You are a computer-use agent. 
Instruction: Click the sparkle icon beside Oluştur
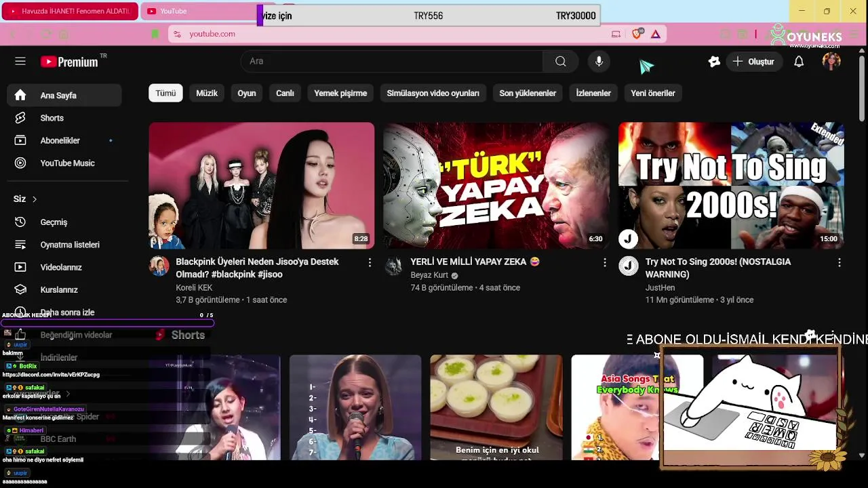tap(714, 62)
